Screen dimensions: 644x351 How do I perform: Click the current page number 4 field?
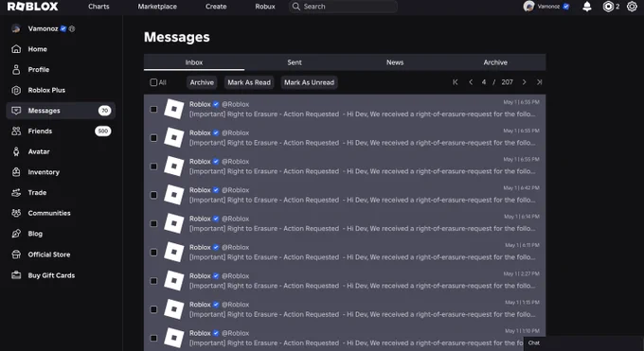click(484, 82)
